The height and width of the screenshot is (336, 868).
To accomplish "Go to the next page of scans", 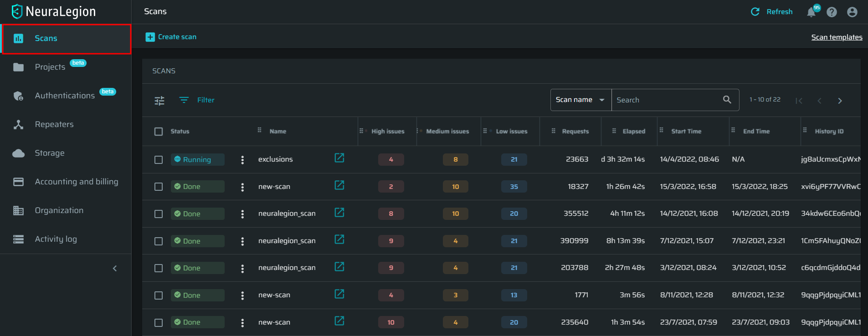I will click(840, 101).
